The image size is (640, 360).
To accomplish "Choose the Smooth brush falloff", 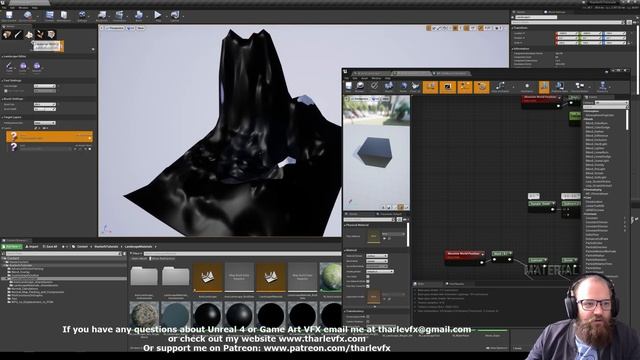I will [37, 67].
